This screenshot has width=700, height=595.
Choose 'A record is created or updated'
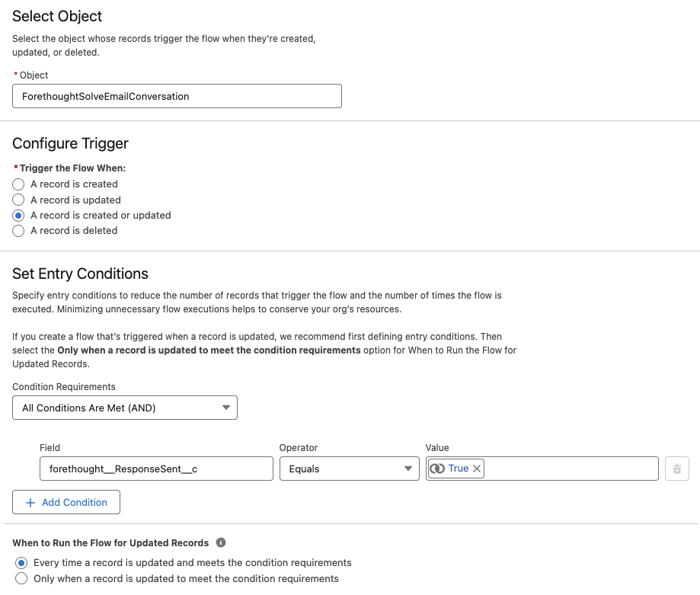(x=18, y=216)
